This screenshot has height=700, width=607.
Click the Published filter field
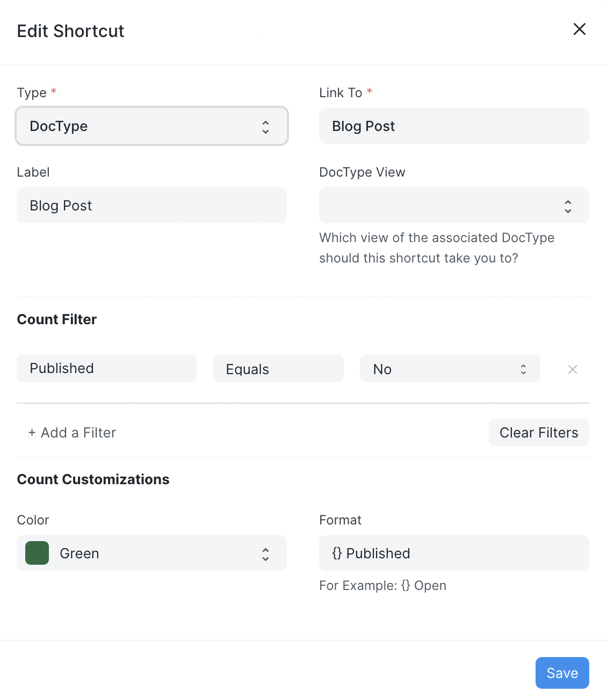coord(106,368)
